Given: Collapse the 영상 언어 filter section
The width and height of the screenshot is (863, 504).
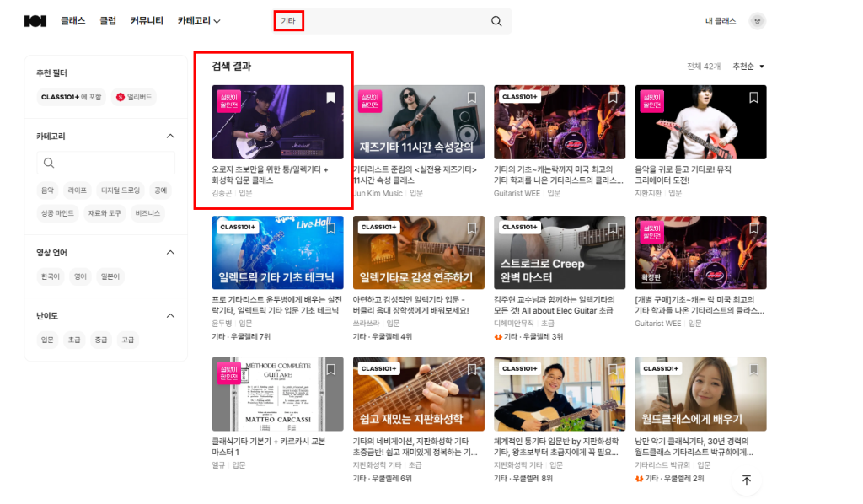Looking at the screenshot, I should 170,252.
